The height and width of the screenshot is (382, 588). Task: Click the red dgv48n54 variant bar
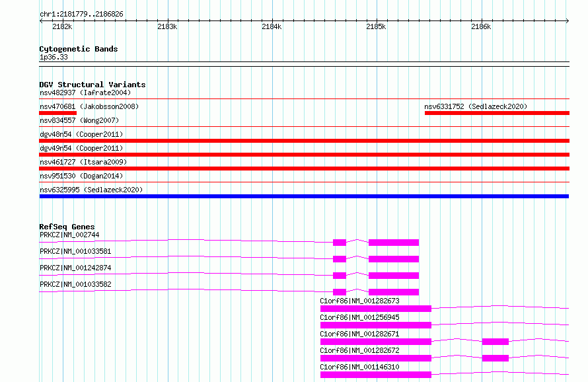click(x=304, y=141)
